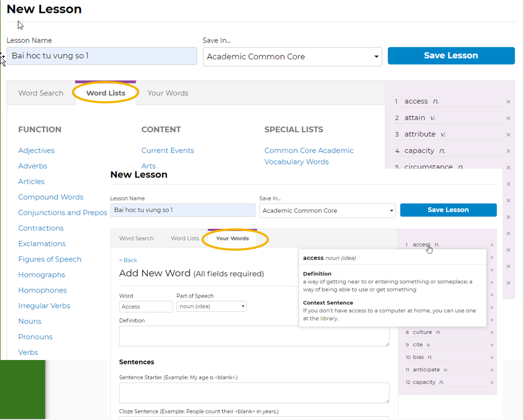Delete bias from the lesson words

tap(492, 357)
